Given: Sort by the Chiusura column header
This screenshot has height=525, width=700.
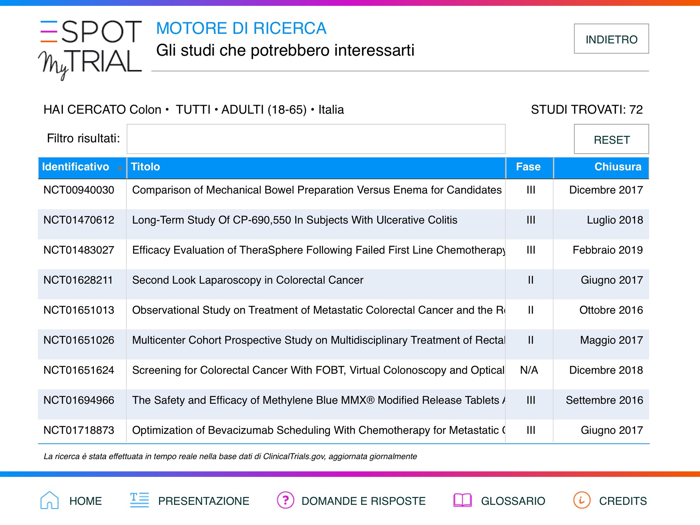Looking at the screenshot, I should point(601,167).
